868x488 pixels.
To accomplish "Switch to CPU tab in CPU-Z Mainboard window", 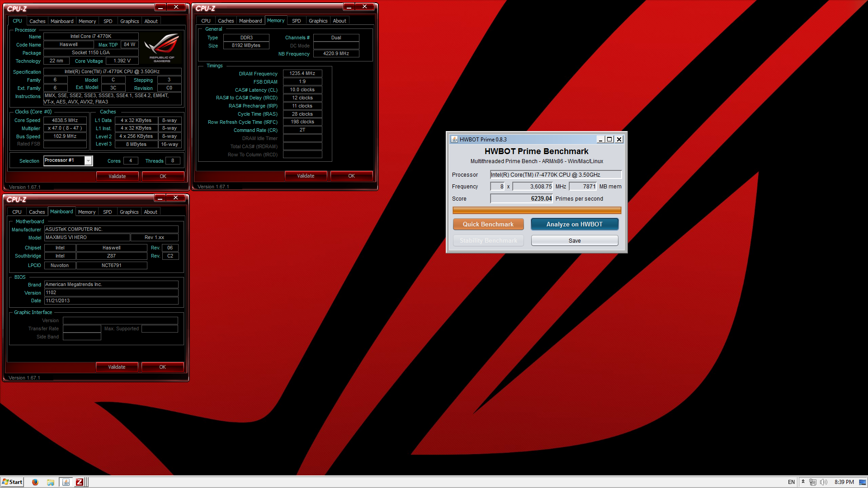I will (x=17, y=212).
